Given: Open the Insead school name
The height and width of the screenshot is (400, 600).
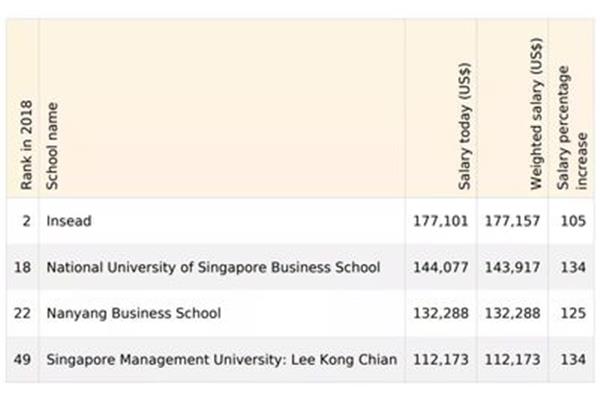Looking at the screenshot, I should pos(69,221).
